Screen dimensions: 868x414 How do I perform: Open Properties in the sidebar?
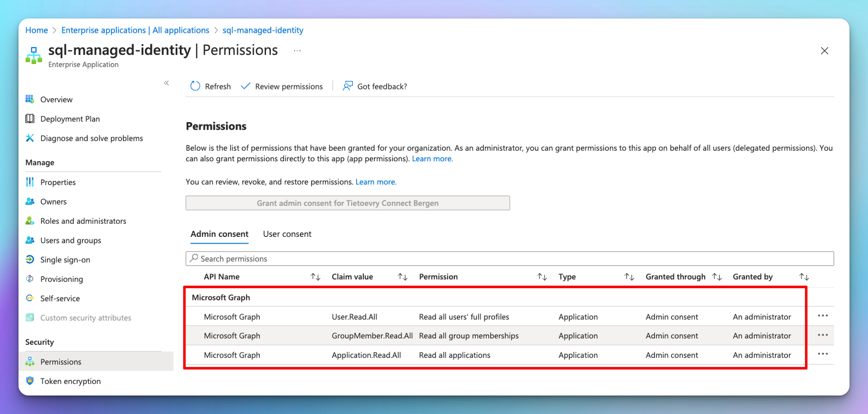(58, 182)
